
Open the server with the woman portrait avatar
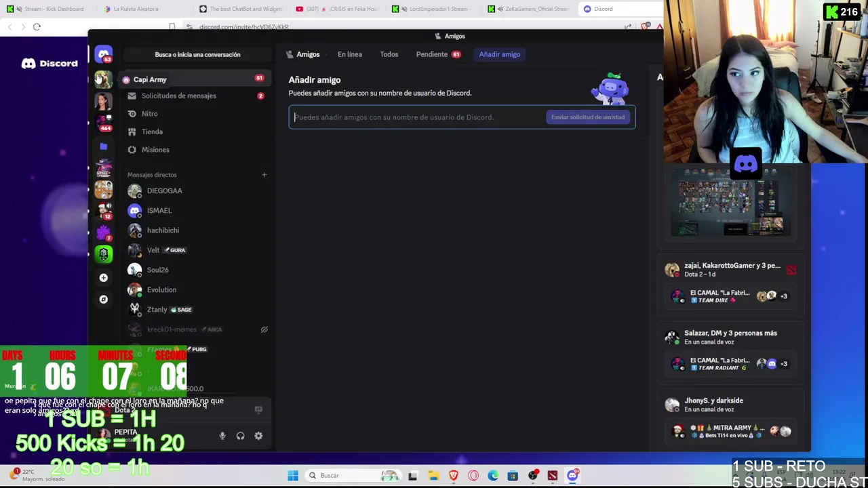pyautogui.click(x=103, y=101)
